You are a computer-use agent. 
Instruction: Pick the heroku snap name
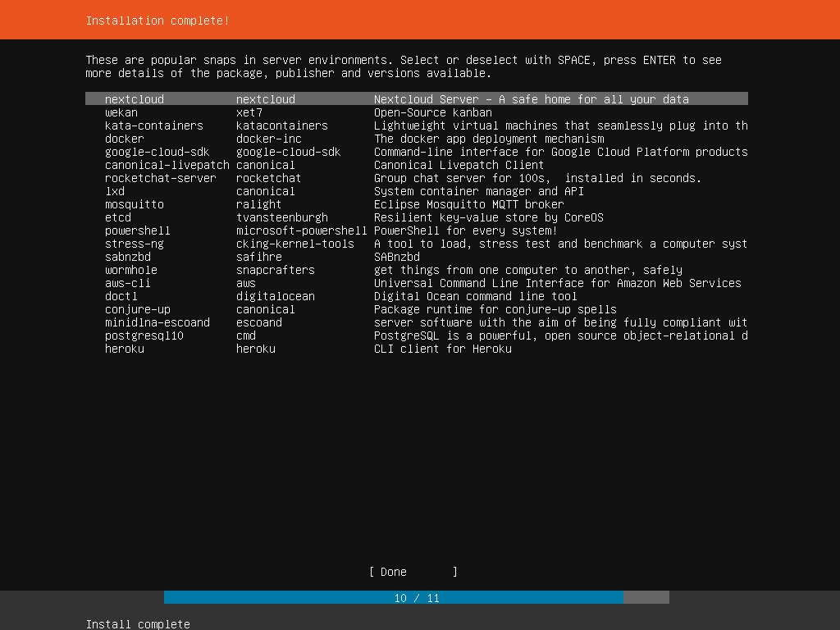(125, 349)
